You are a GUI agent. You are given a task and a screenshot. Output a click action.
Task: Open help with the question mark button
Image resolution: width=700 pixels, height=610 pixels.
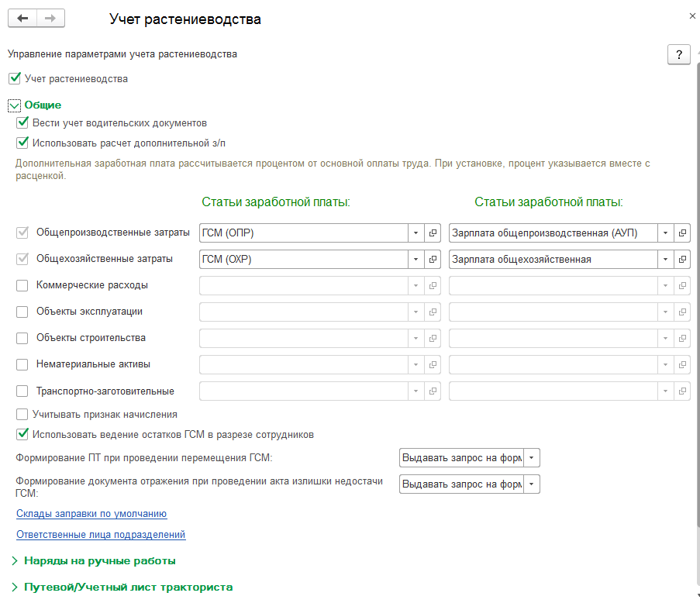click(678, 54)
